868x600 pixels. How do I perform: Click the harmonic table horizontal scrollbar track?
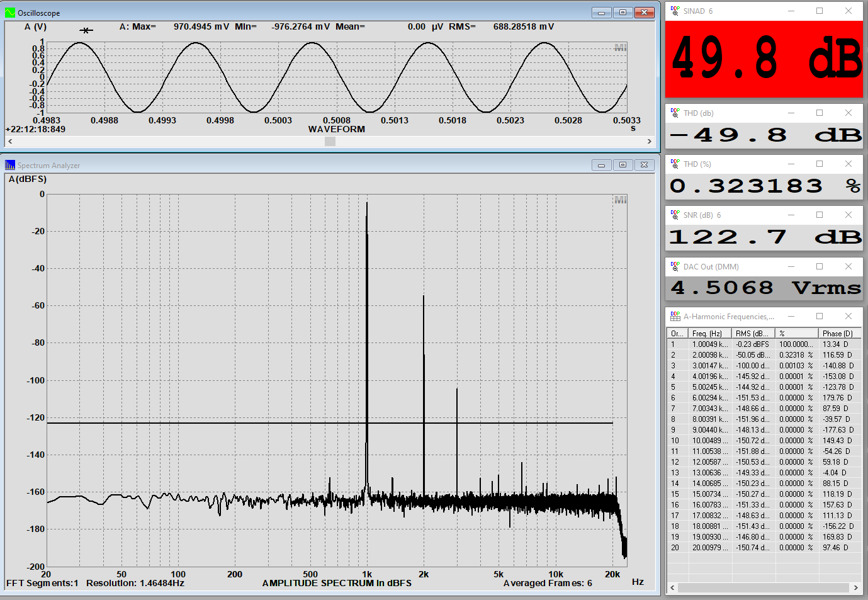[764, 587]
